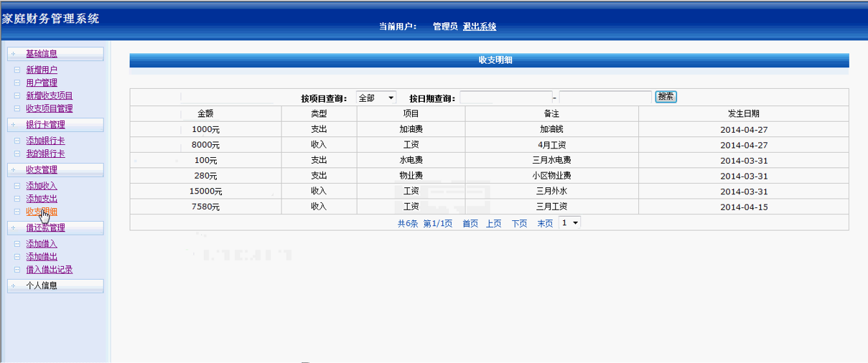Click 退出系统 to log out
This screenshot has height=363, width=868.
[480, 27]
